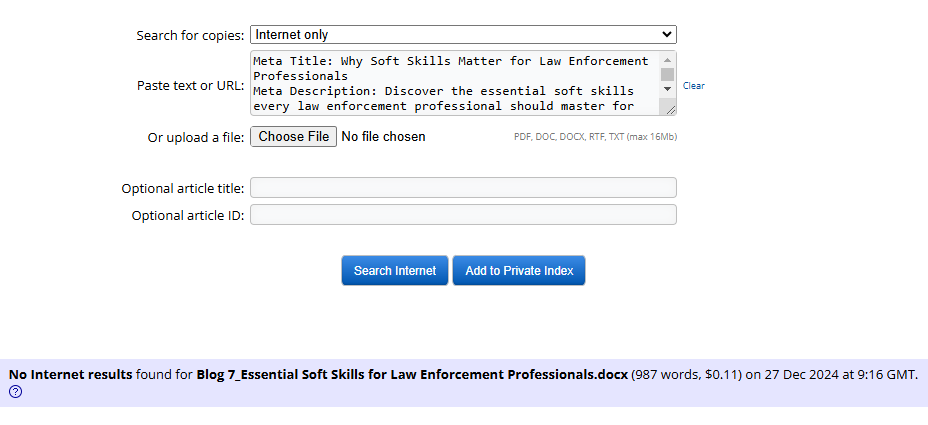Screen dimensions: 928x425
Task: Click the Blog 7 docx filename in results
Action: pyautogui.click(x=412, y=375)
